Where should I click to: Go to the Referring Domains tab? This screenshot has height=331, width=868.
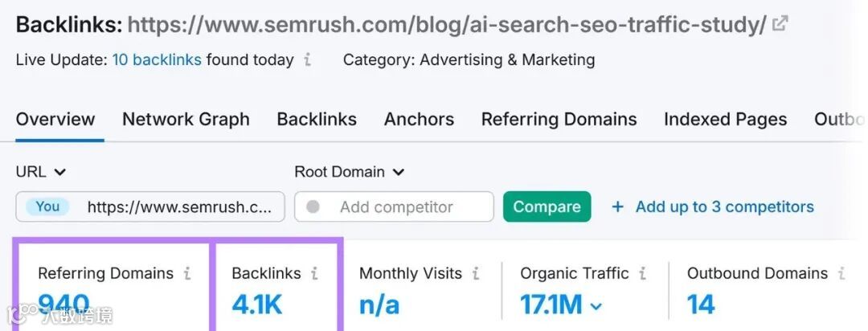[x=559, y=120]
